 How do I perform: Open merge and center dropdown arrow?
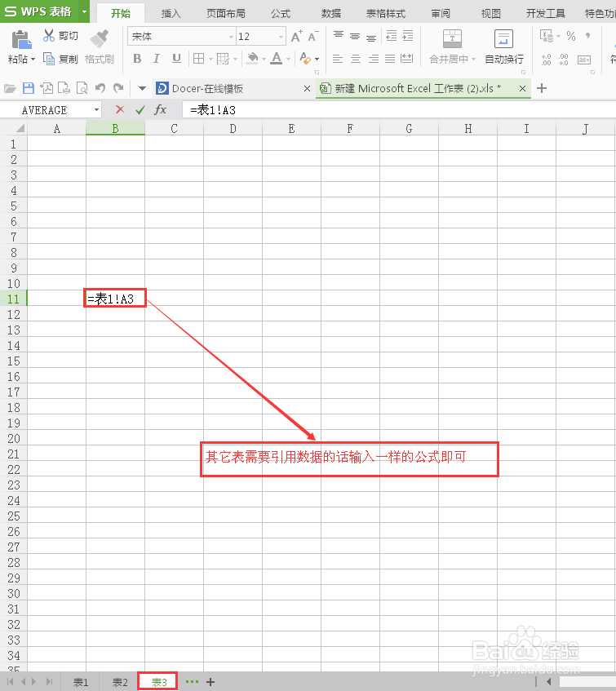click(x=474, y=59)
